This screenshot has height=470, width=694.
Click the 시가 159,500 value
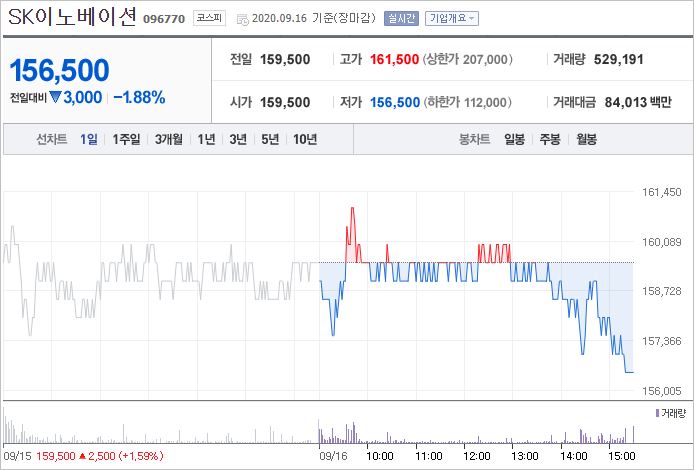285,102
